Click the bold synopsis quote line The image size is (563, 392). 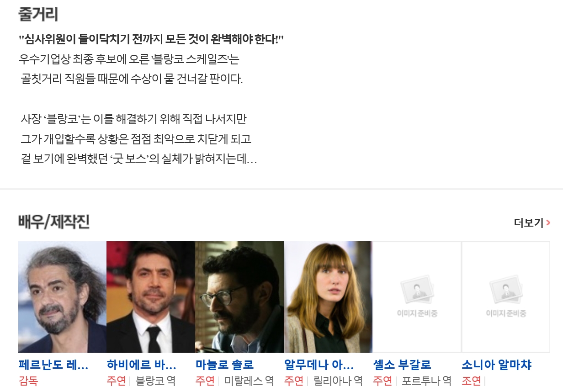tap(151, 39)
